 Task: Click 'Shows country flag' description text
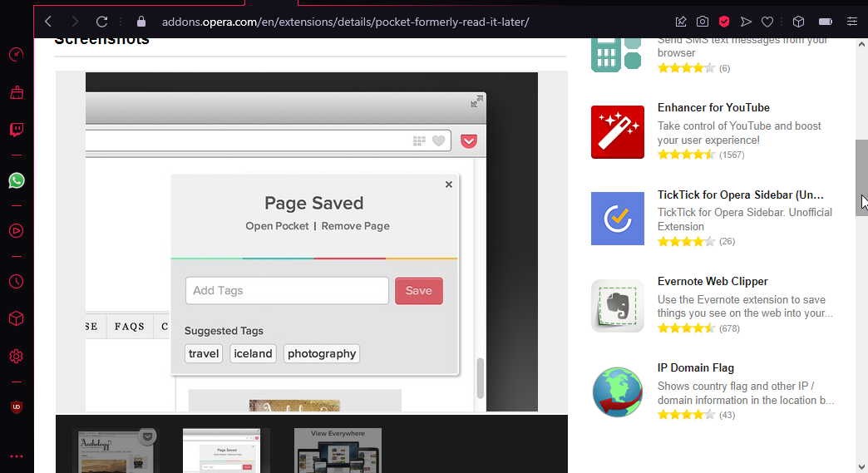[745, 393]
